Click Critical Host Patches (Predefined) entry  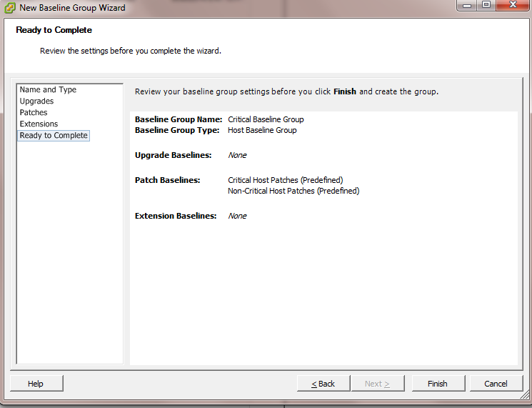[286, 180]
